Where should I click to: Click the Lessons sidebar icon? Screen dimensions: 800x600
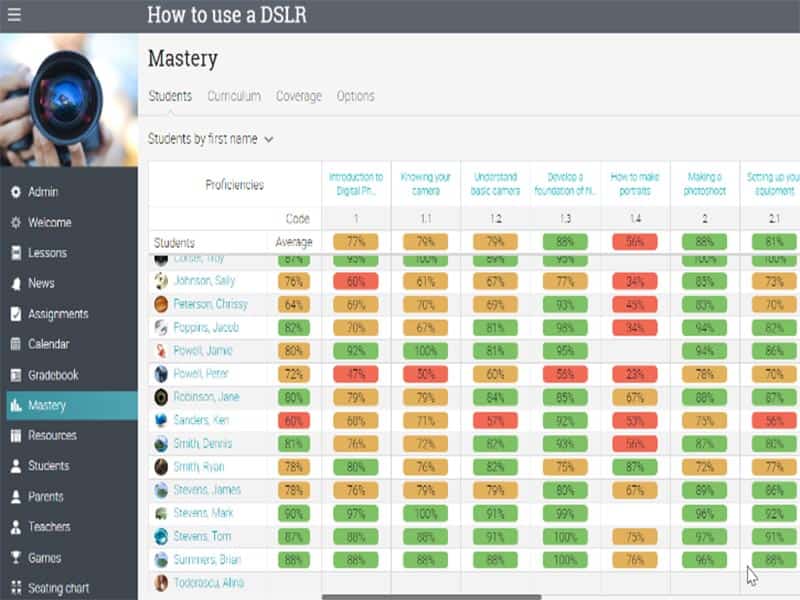[16, 253]
